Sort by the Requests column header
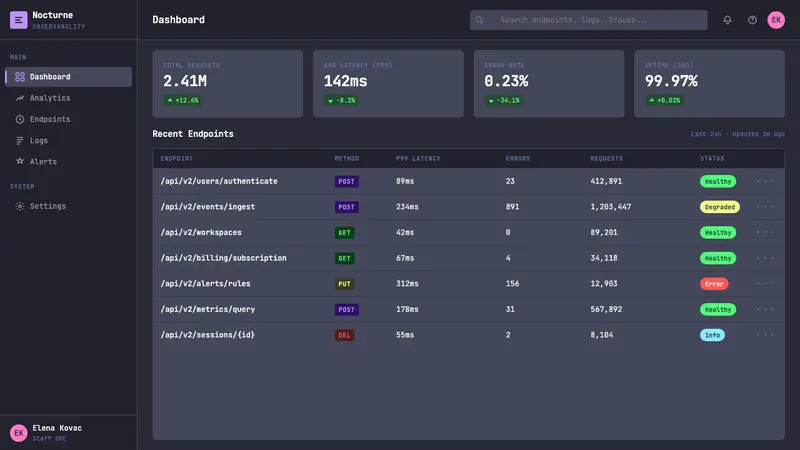 607,159
